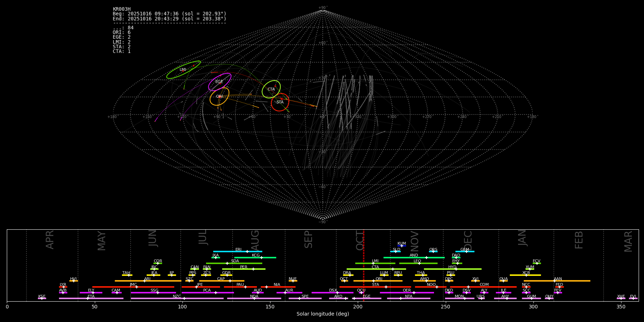Image resolution: width=644 pixels, height=322 pixels.
Task: Click the EVI shower label in timeline
Action: [633, 297]
